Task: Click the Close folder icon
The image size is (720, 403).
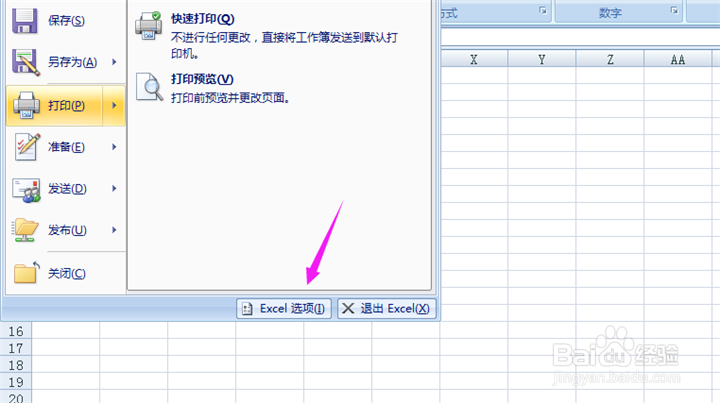Action: click(26, 273)
